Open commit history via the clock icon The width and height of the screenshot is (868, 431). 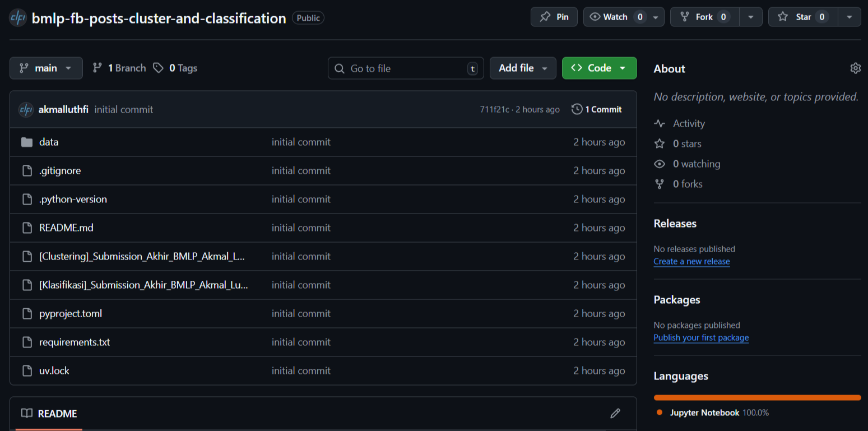click(577, 109)
